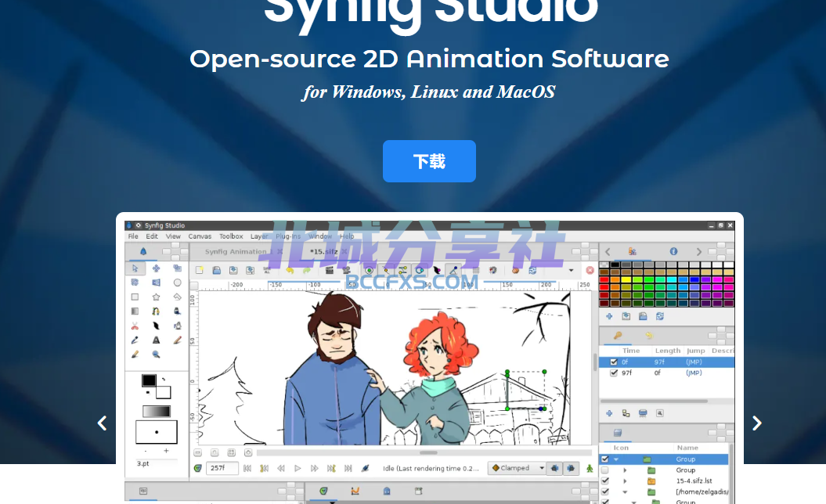
Task: Open the canvas toolbar overflow arrow
Action: (571, 270)
